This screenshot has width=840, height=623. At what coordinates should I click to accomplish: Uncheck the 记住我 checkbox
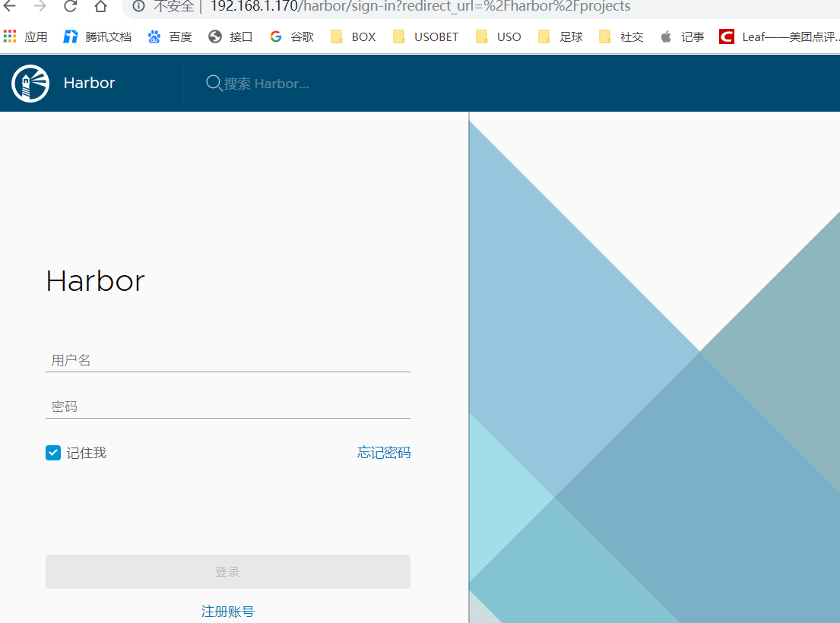53,453
